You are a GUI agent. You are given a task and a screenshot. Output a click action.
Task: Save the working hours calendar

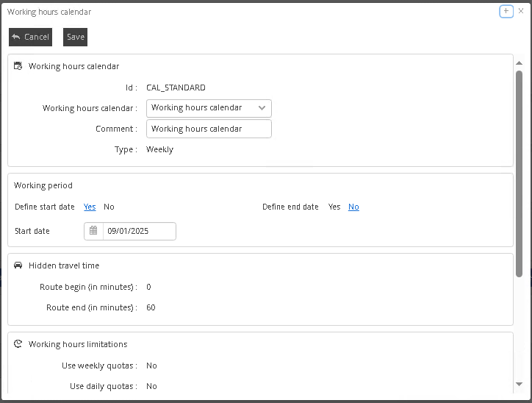(x=75, y=37)
